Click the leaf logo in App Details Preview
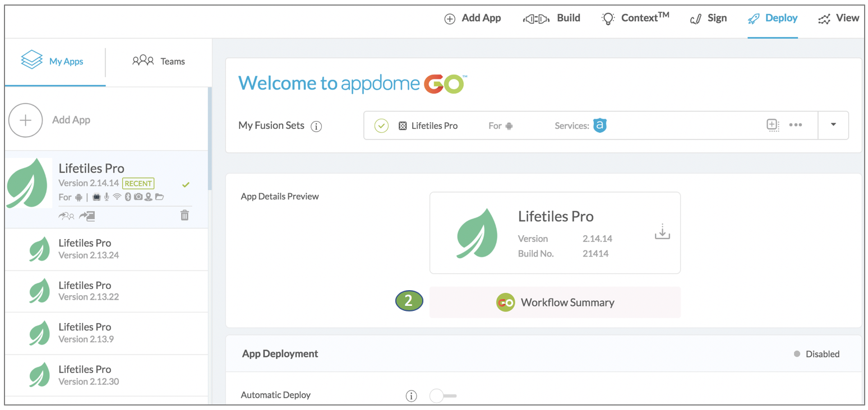 tap(476, 233)
